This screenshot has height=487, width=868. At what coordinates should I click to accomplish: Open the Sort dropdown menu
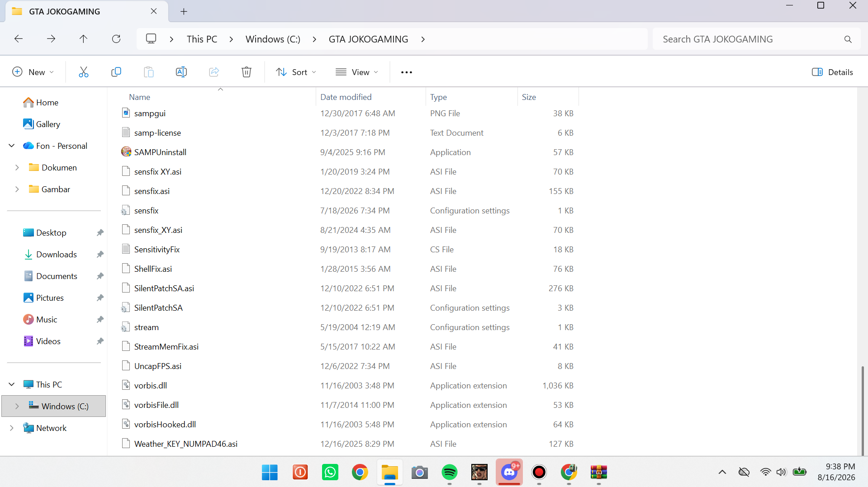point(296,72)
